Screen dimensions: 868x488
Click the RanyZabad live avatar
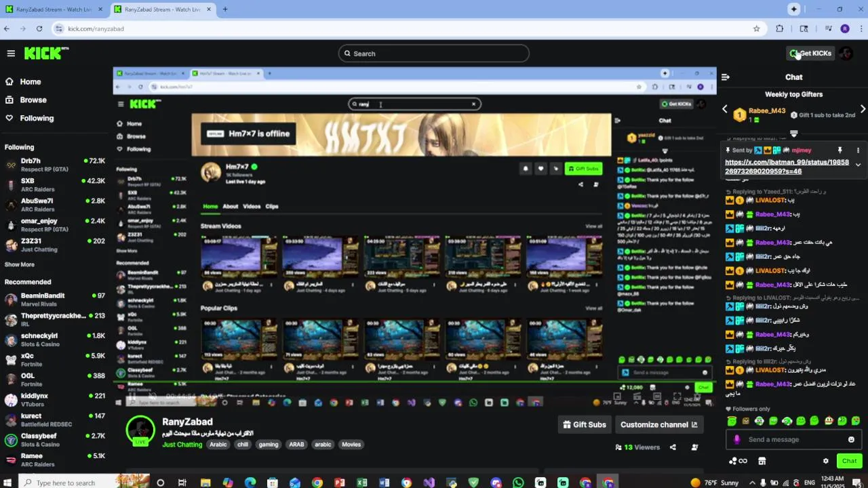(140, 430)
